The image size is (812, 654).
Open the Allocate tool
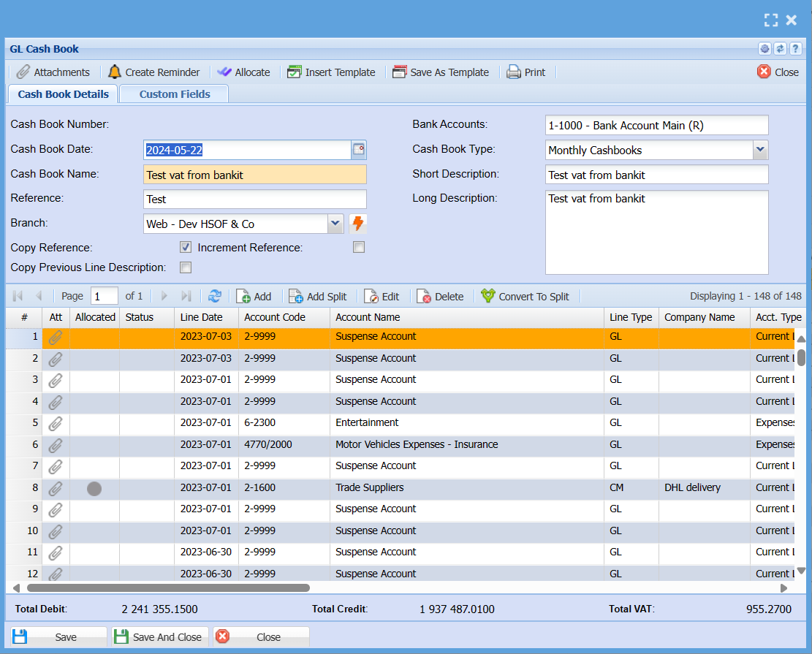pos(244,72)
